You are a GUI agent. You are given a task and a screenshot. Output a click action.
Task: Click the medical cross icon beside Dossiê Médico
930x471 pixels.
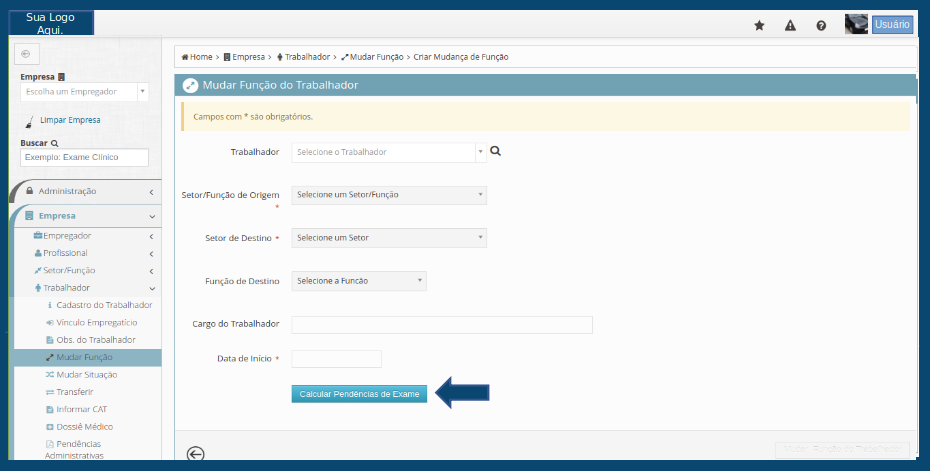point(50,427)
